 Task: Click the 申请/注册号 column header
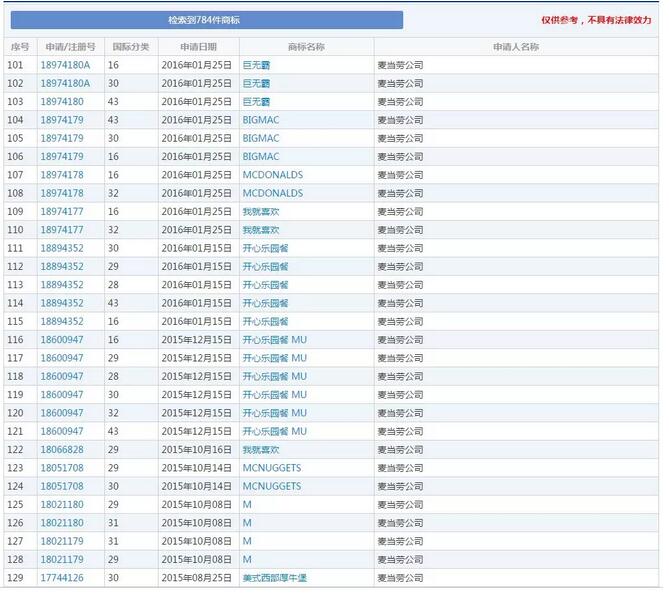pos(70,47)
